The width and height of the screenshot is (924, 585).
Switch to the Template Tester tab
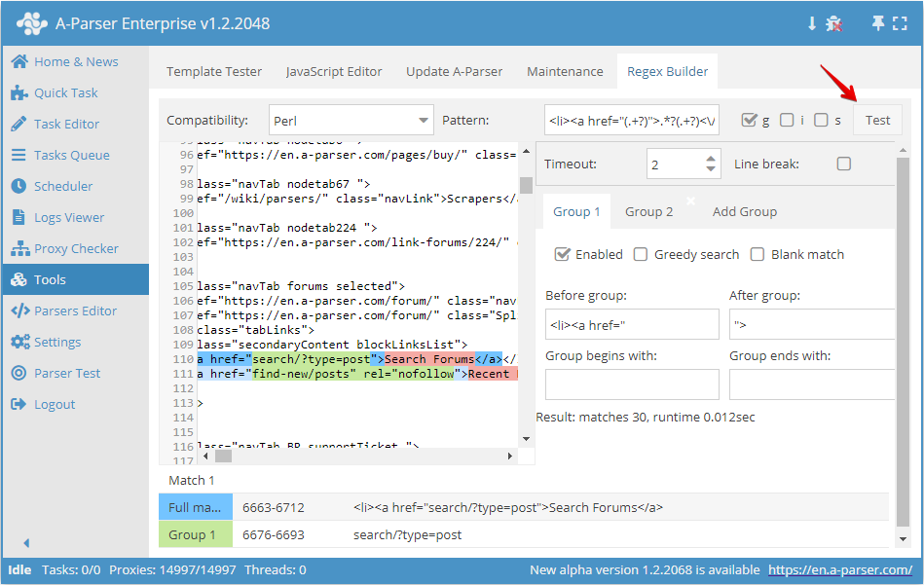214,70
